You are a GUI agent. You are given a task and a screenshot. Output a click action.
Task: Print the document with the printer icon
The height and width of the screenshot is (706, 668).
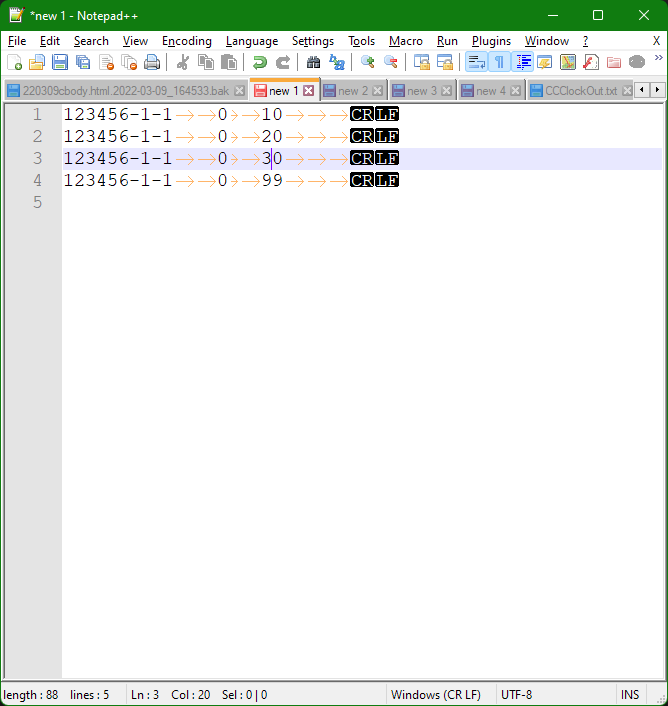[x=152, y=63]
